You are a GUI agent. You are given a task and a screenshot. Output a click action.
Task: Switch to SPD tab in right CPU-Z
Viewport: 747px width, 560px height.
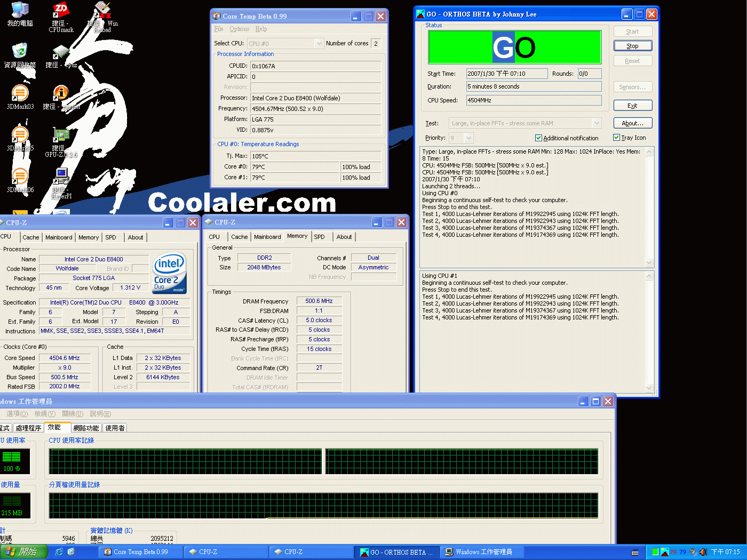click(x=319, y=237)
